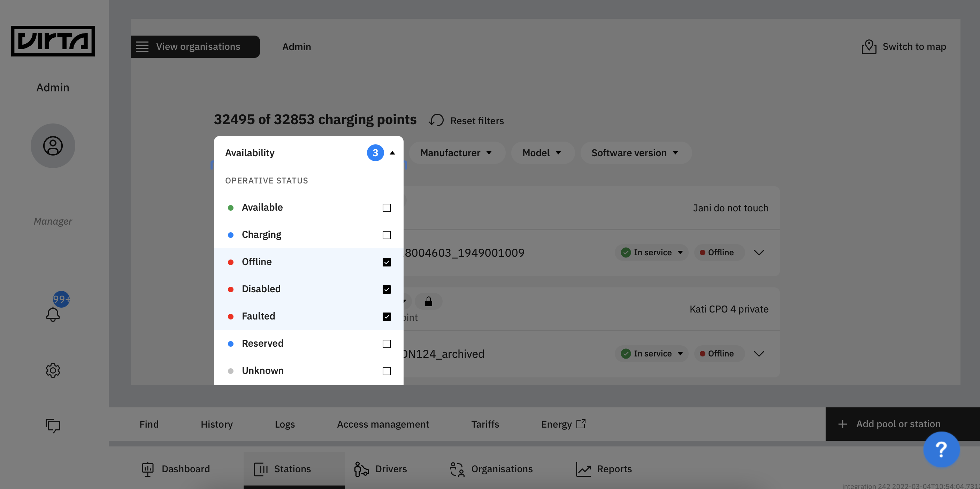Expand the 8004603_1949001009 row chevron
The height and width of the screenshot is (489, 980).
[x=759, y=253]
